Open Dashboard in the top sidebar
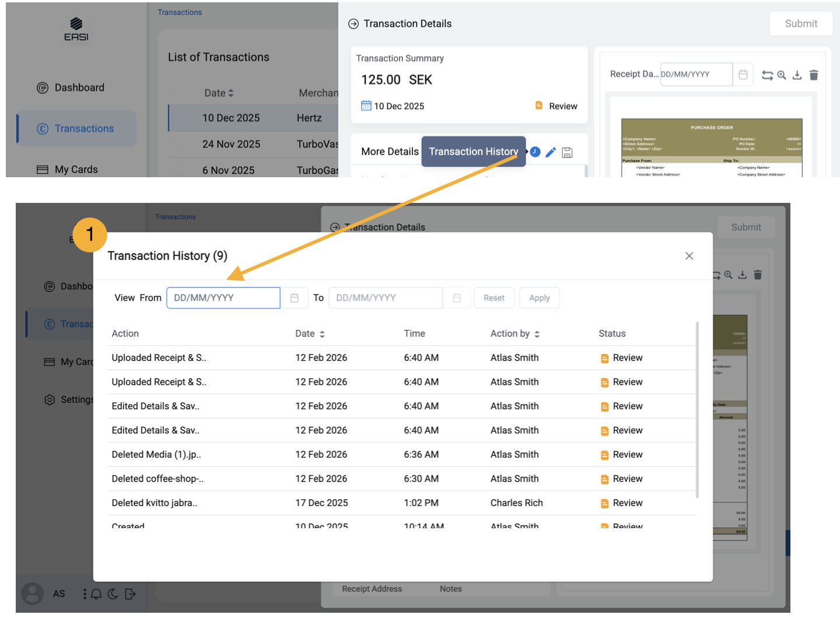The width and height of the screenshot is (840, 625). click(x=79, y=87)
